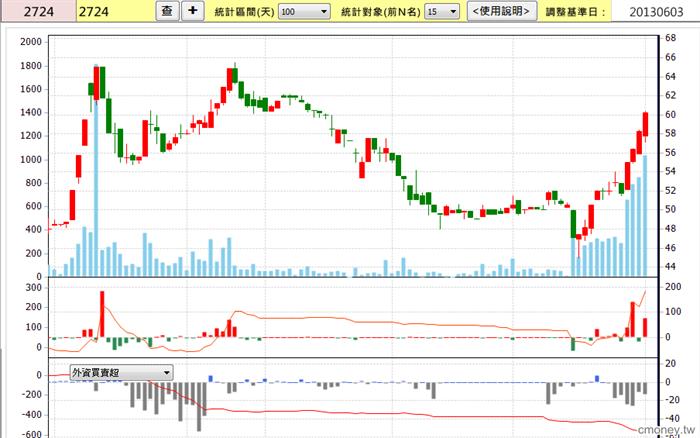Click the 調整基準日 label
Screen dimensions: 700x438
575,12
